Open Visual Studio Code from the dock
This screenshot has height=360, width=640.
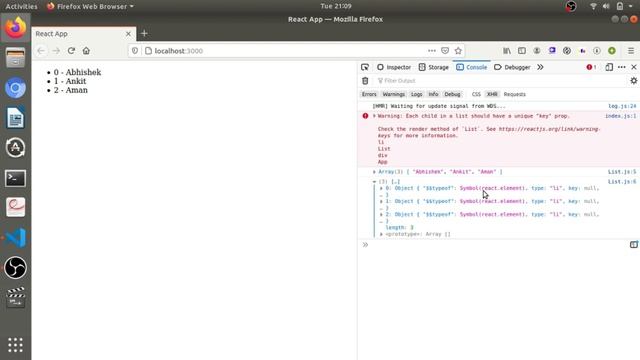point(16,238)
